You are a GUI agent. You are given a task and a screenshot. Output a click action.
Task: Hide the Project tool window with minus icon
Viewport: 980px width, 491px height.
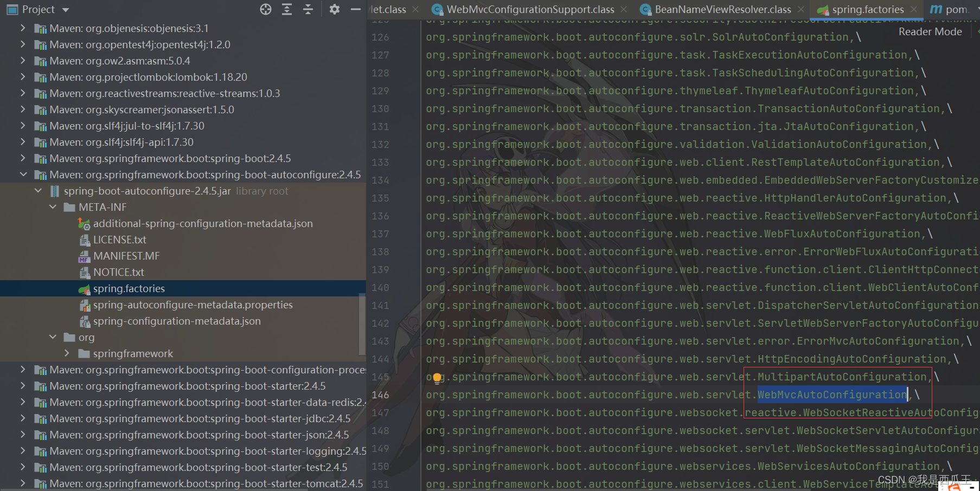(x=355, y=9)
